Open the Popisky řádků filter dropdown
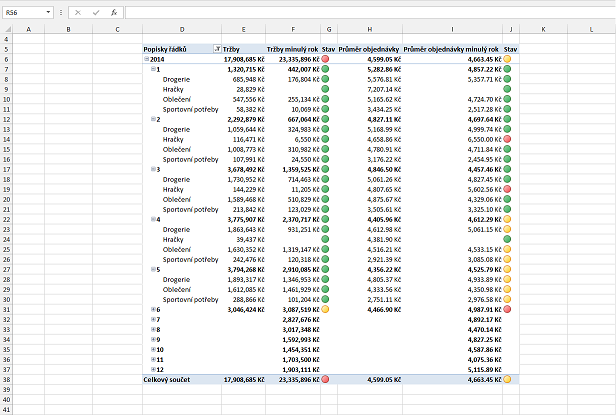The width and height of the screenshot is (616, 415). pos(217,49)
